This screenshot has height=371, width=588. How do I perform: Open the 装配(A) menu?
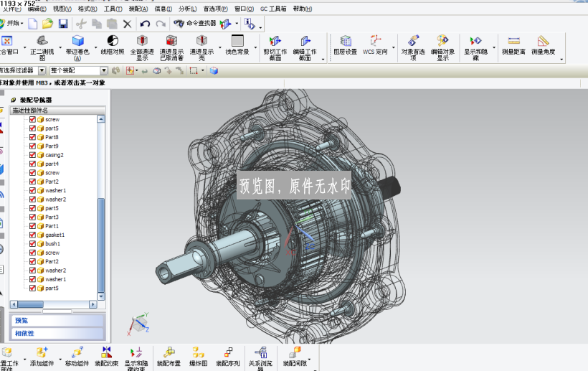tap(138, 9)
